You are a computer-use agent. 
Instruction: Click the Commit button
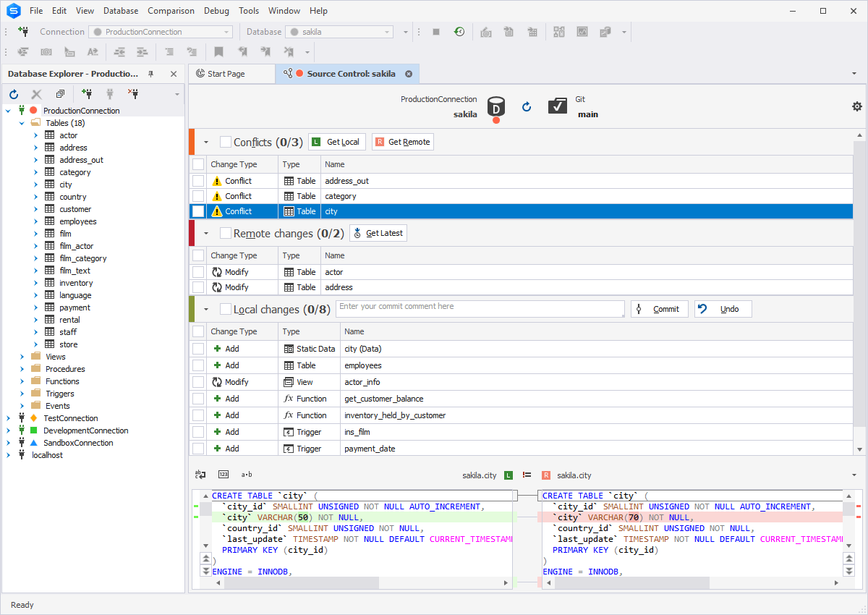[x=659, y=308]
